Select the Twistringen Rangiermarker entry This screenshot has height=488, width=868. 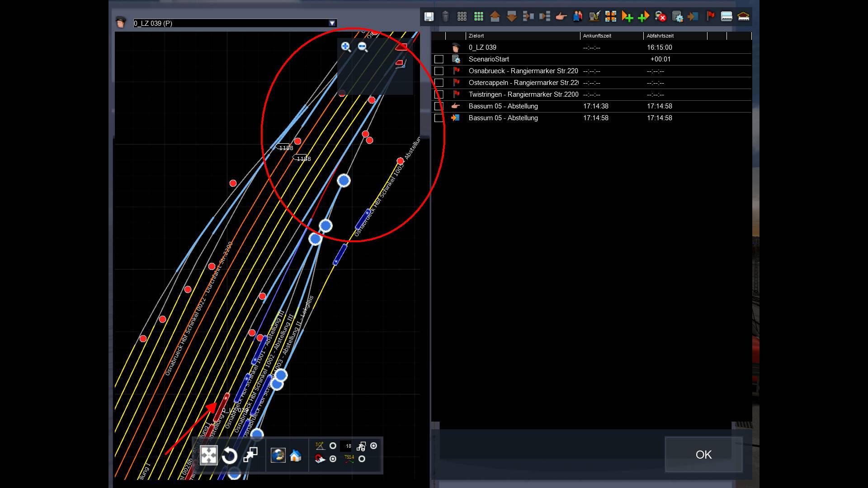point(523,94)
